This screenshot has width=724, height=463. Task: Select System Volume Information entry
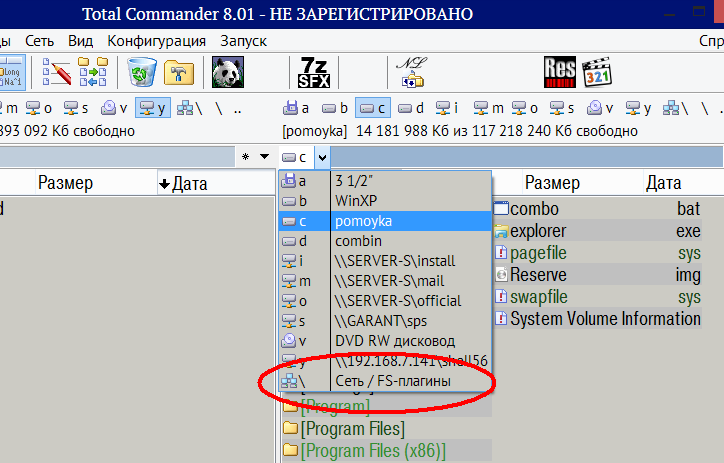click(x=597, y=319)
